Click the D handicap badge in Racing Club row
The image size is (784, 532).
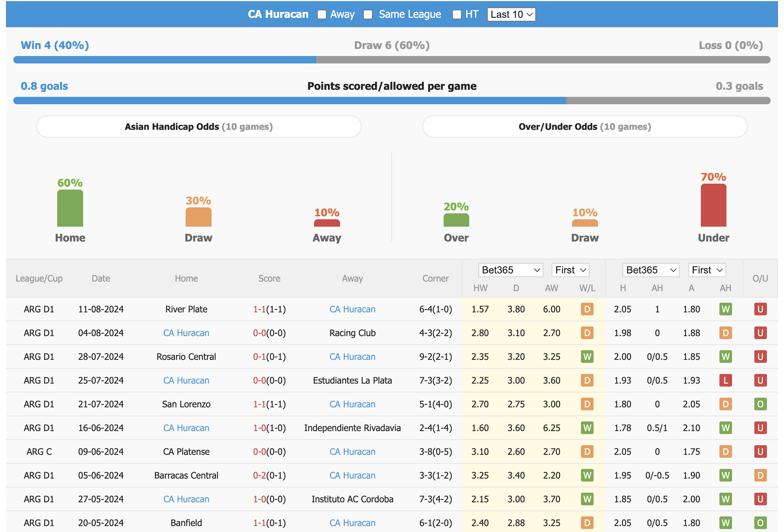726,333
